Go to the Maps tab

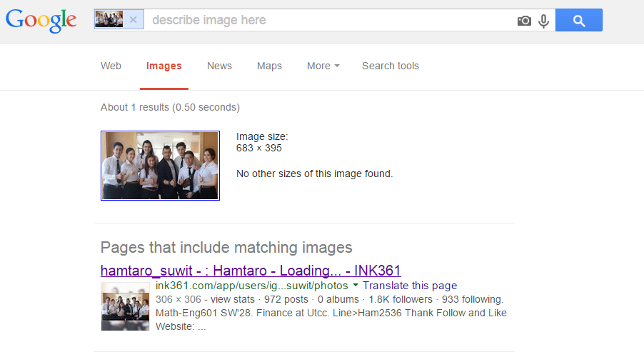coord(269,66)
